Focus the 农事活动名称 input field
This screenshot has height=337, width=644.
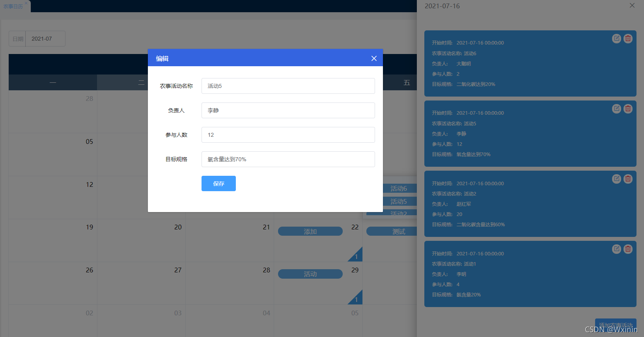point(288,86)
